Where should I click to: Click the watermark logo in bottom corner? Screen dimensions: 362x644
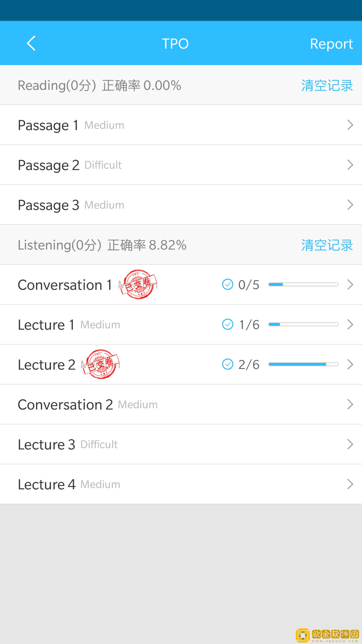(x=327, y=635)
